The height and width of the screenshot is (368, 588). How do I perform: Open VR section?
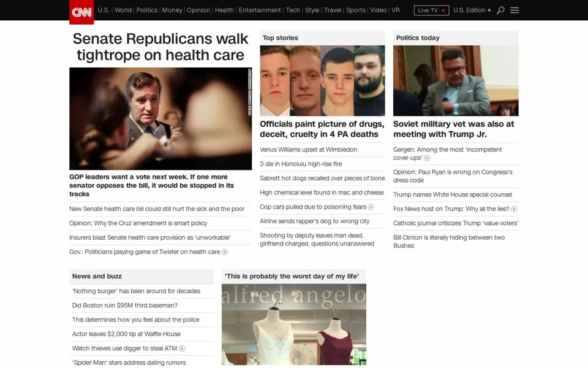pos(396,10)
